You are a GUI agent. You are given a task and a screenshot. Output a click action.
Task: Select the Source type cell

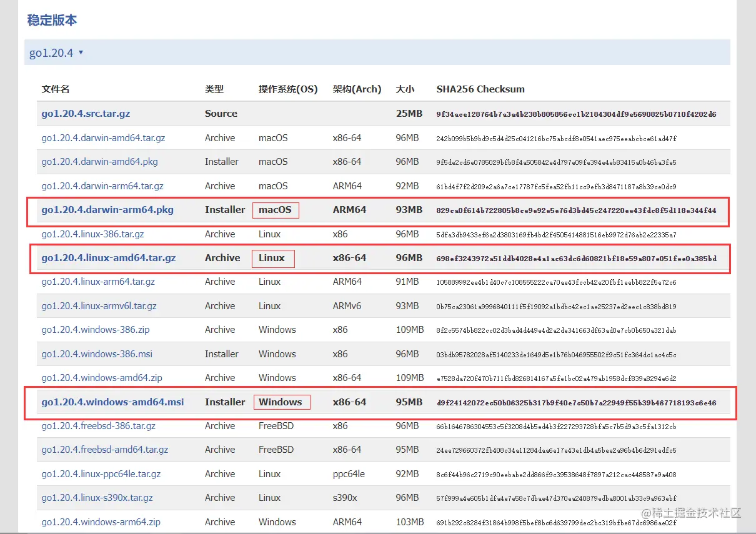click(221, 114)
